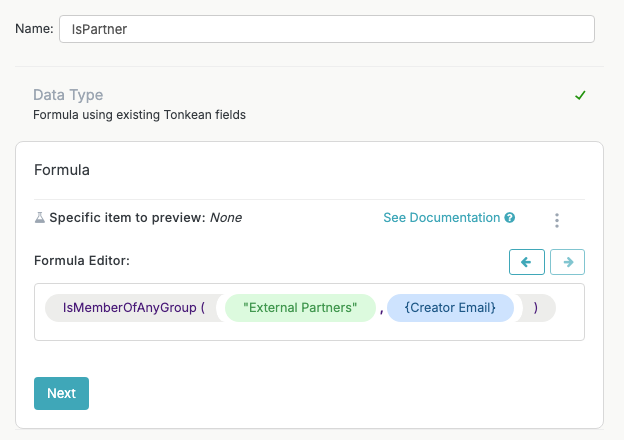
Task: Select the {Creator Email} field token
Action: (x=450, y=308)
